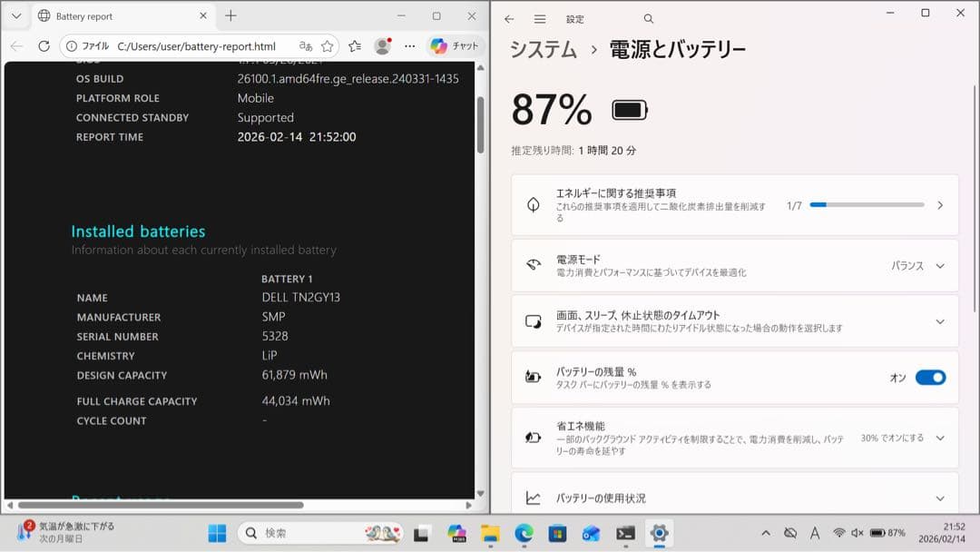Screen dimensions: 980x552
Task: Show hidden icons via the tray chevron
Action: pos(766,533)
